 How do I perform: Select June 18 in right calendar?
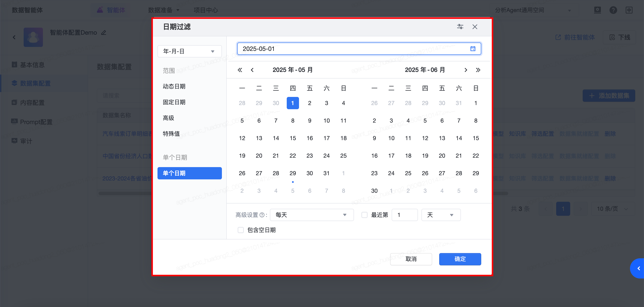(408, 156)
